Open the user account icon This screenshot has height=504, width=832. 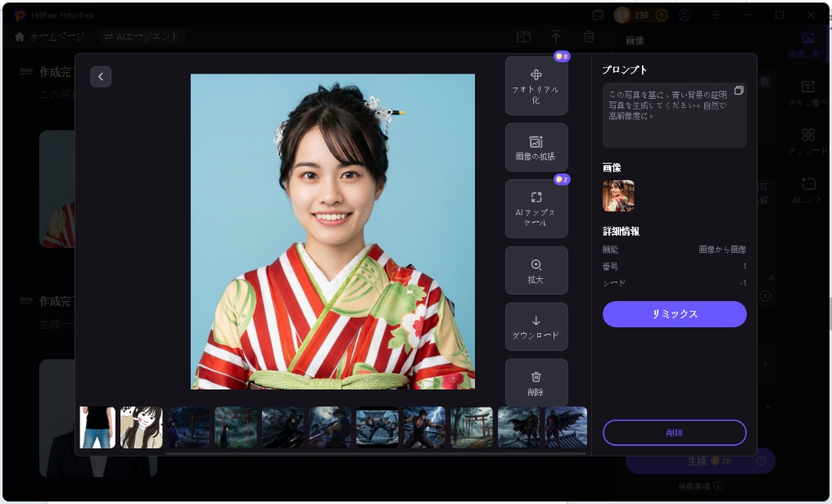coord(685,15)
